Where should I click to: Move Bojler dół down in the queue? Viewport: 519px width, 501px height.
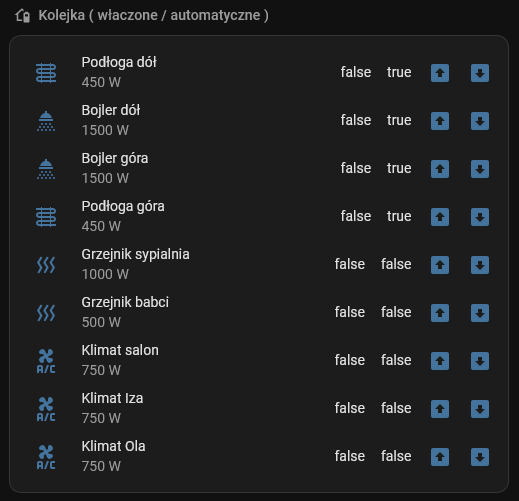480,121
